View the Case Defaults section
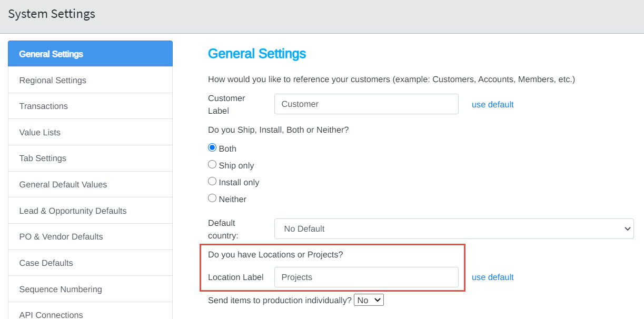 click(45, 263)
